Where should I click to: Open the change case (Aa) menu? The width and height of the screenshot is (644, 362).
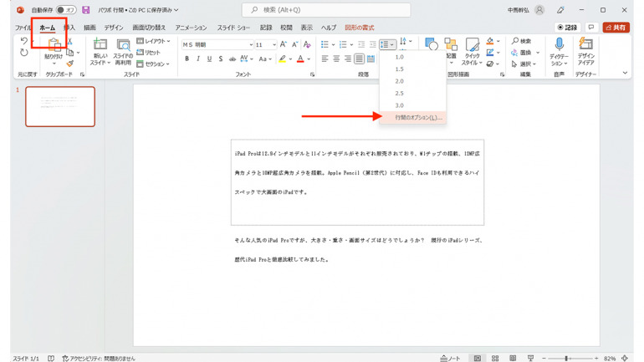[x=265, y=59]
